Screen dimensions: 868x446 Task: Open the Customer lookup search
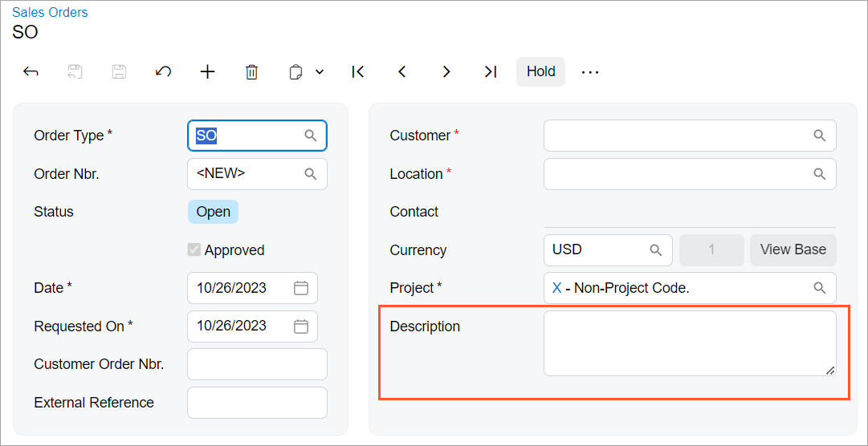pos(819,136)
